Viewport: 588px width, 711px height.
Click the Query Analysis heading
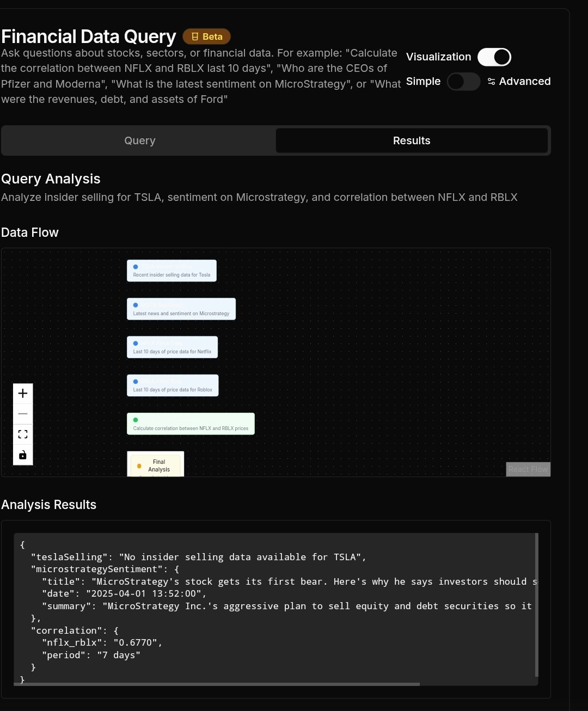point(51,179)
